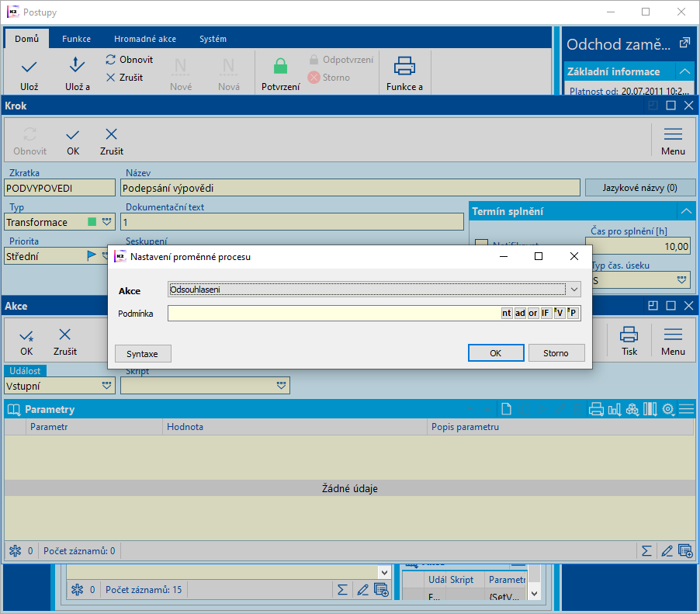This screenshot has width=700, height=614.
Task: Click OK checkmark in Akce window toolbar
Action: (26, 336)
